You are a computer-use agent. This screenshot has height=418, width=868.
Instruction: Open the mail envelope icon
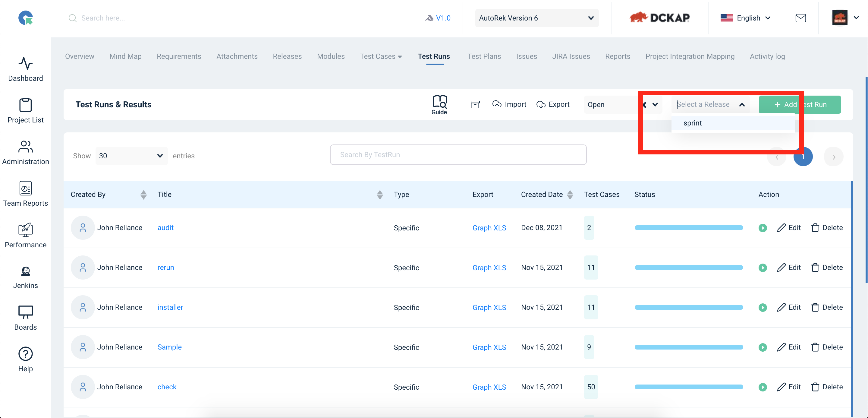(800, 18)
